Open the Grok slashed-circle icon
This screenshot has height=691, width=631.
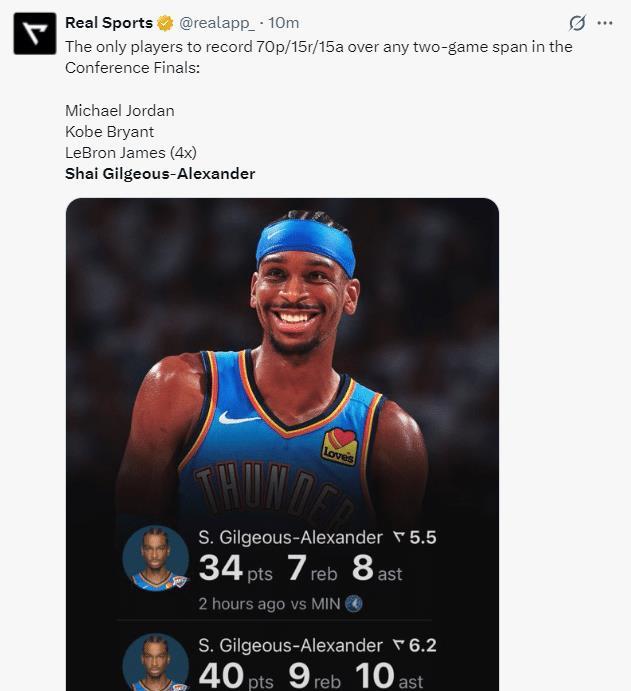click(577, 23)
